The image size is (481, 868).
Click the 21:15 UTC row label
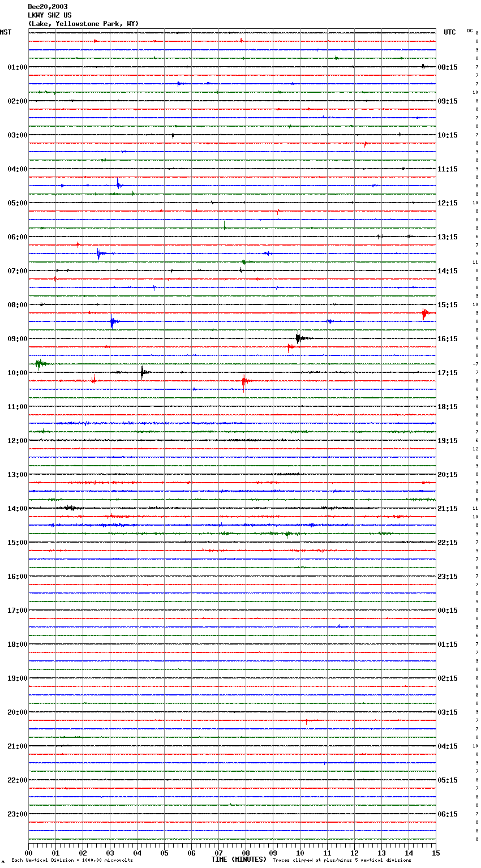point(448,509)
